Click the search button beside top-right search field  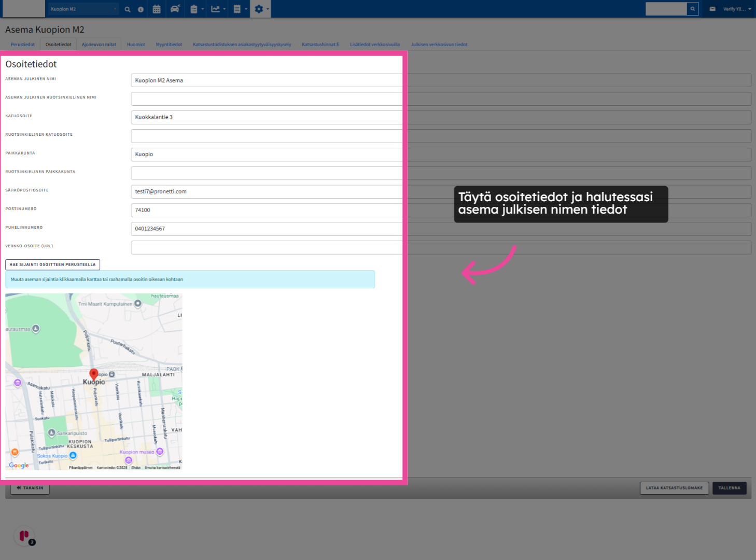tap(693, 9)
